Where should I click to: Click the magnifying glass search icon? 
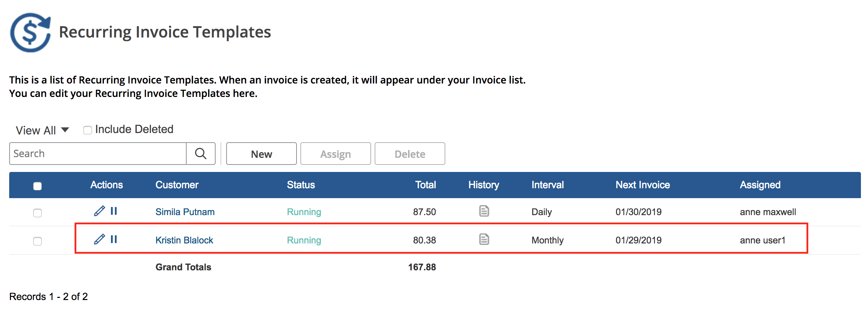click(200, 154)
